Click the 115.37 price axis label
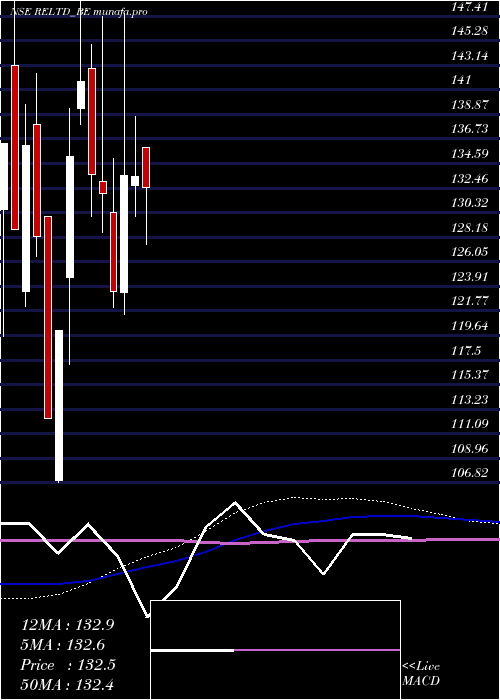Image resolution: width=500 pixels, height=700 pixels. pyautogui.click(x=469, y=375)
